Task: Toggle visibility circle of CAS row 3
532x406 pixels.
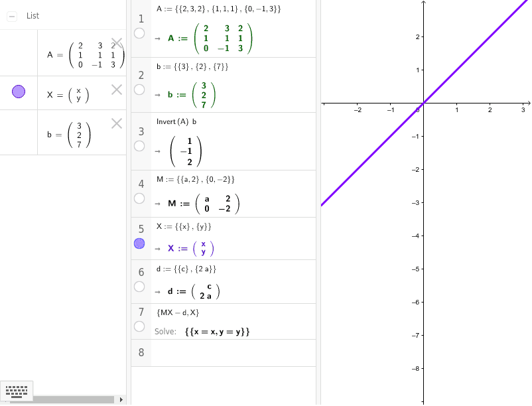Action: [x=139, y=146]
